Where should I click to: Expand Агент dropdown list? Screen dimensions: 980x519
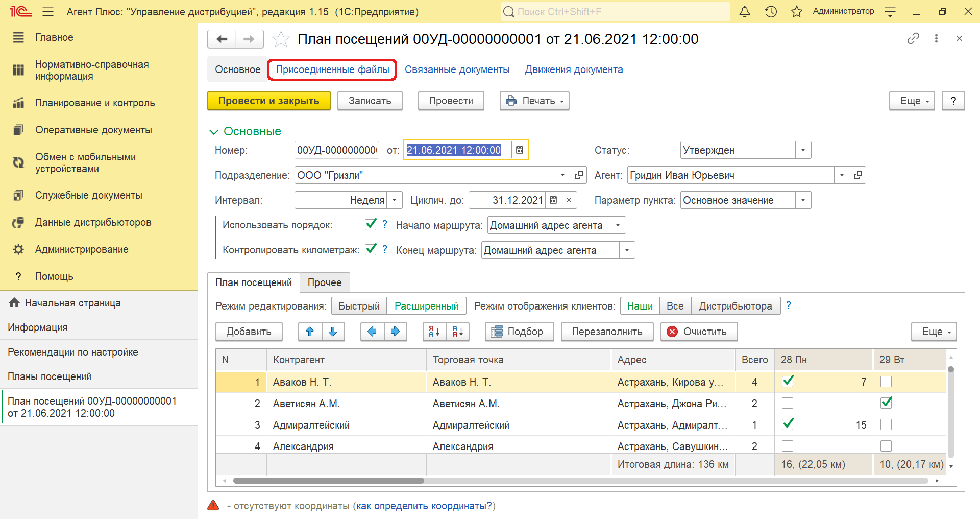(842, 175)
